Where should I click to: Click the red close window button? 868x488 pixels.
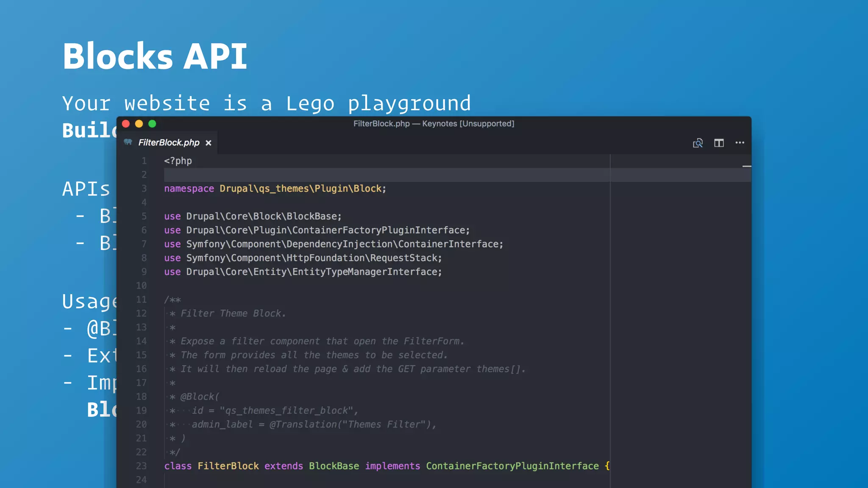126,124
